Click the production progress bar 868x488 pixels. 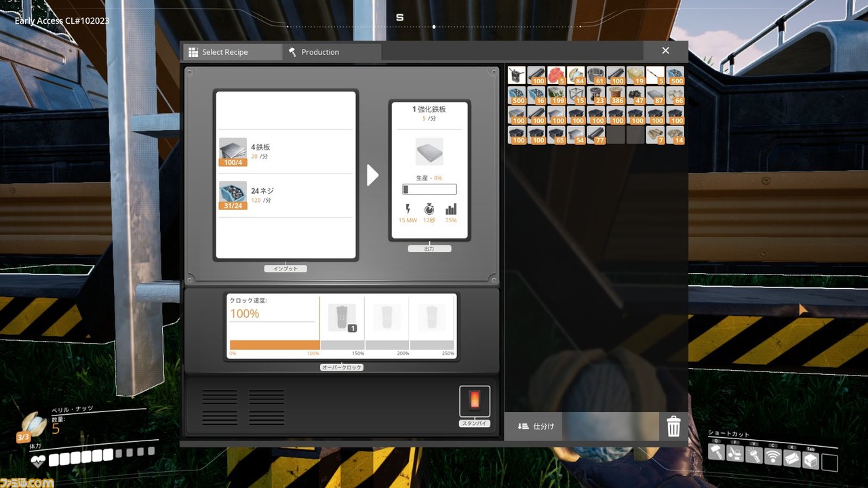pos(429,189)
